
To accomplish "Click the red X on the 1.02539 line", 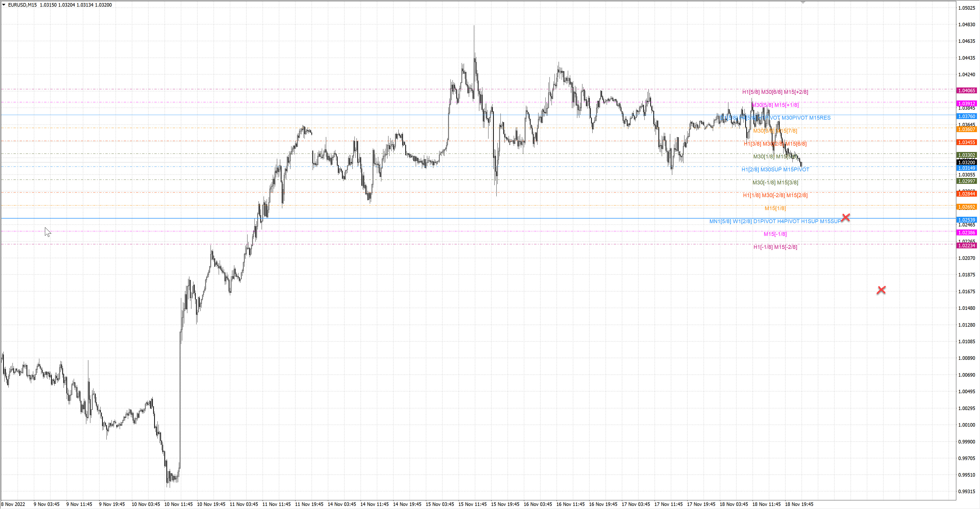I will 845,218.
